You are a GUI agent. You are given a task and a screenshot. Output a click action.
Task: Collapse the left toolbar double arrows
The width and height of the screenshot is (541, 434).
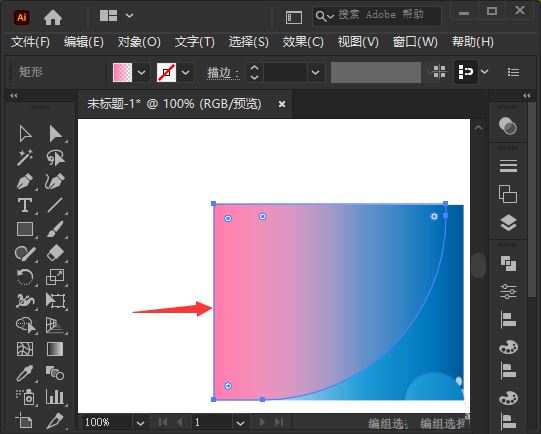14,96
